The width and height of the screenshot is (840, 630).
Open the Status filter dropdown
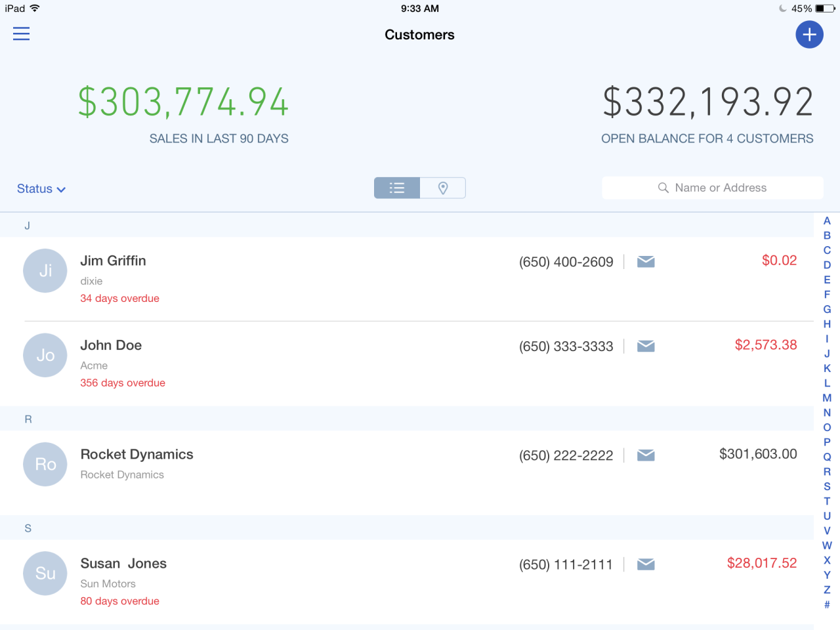[41, 188]
